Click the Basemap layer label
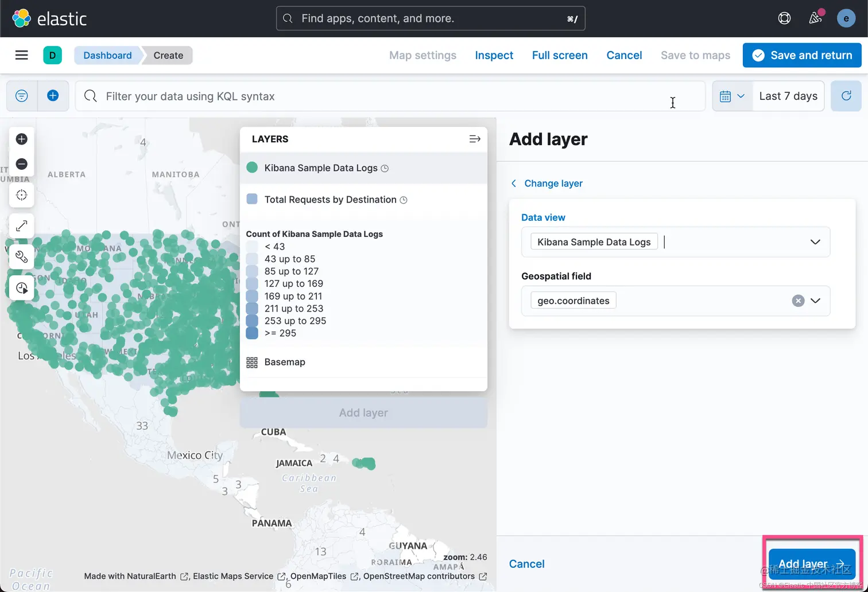The width and height of the screenshot is (868, 592). tap(285, 362)
